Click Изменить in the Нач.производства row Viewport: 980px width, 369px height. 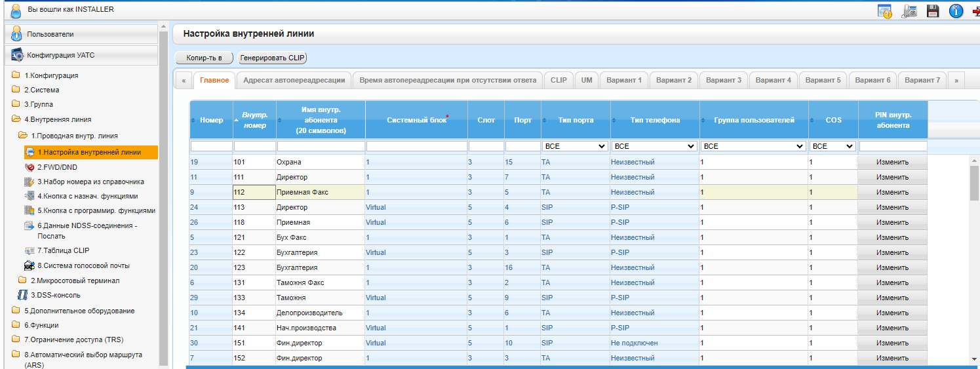pyautogui.click(x=892, y=328)
